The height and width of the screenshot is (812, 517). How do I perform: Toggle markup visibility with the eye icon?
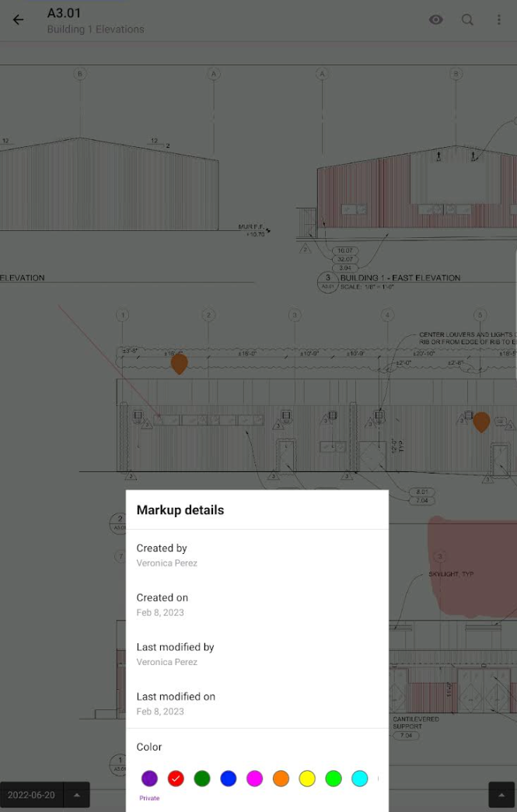[x=436, y=20]
